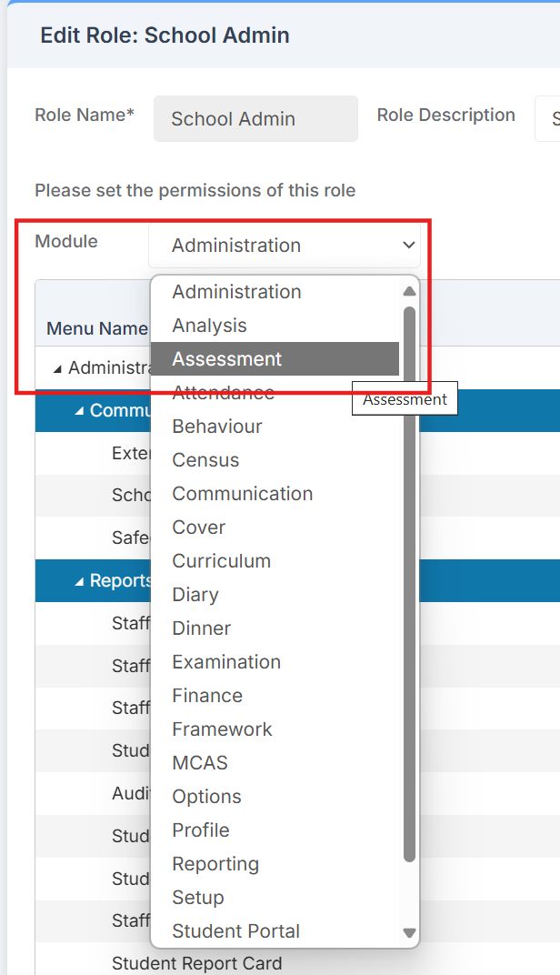Pick Examination from the dropdown list
This screenshot has width=560, height=975.
click(226, 662)
